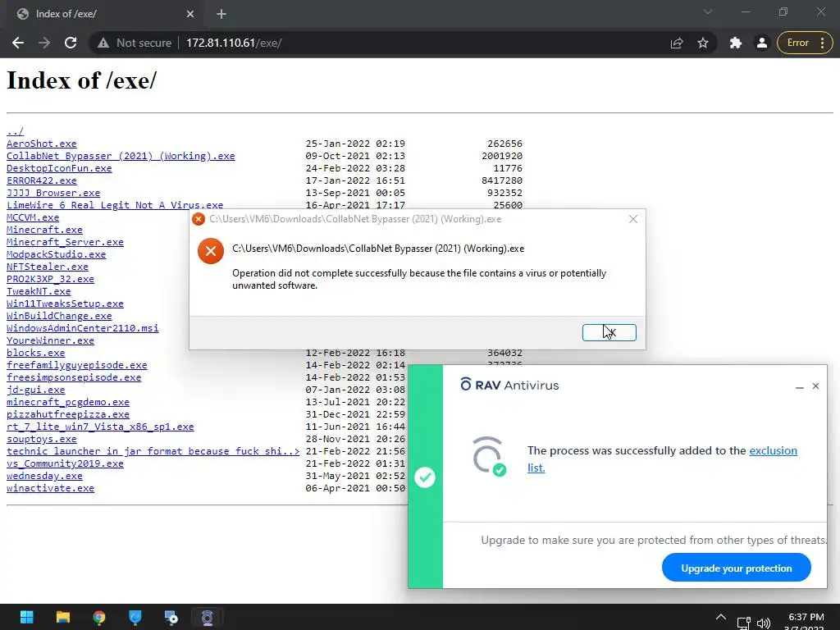Download minecraft_pcgdemo.exe
The width and height of the screenshot is (840, 630).
click(x=68, y=402)
